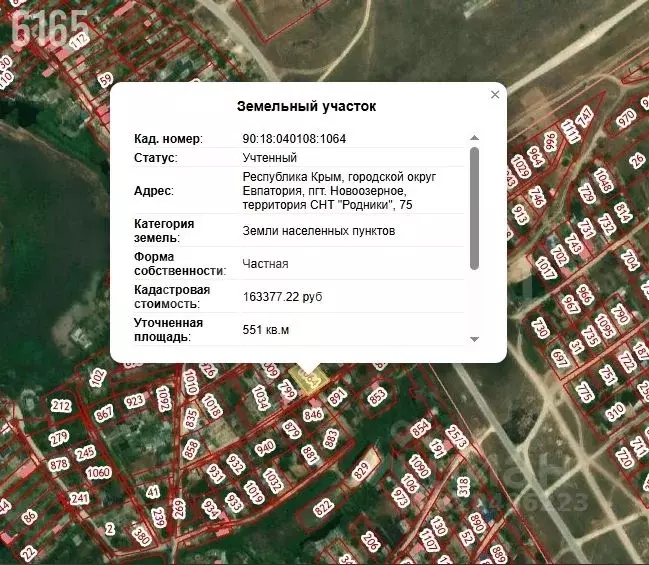This screenshot has width=649, height=565.
Task: Click the popup scrollbar up arrow
Action: [475, 138]
